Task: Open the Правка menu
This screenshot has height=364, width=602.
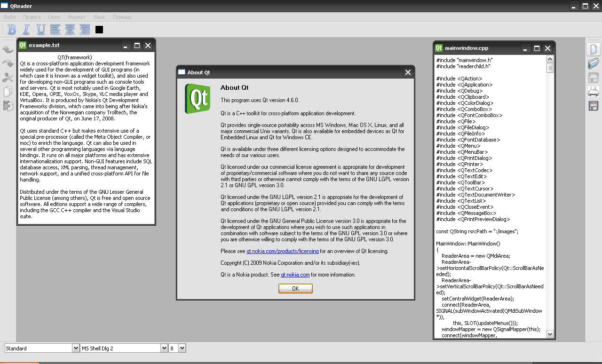Action: point(32,17)
